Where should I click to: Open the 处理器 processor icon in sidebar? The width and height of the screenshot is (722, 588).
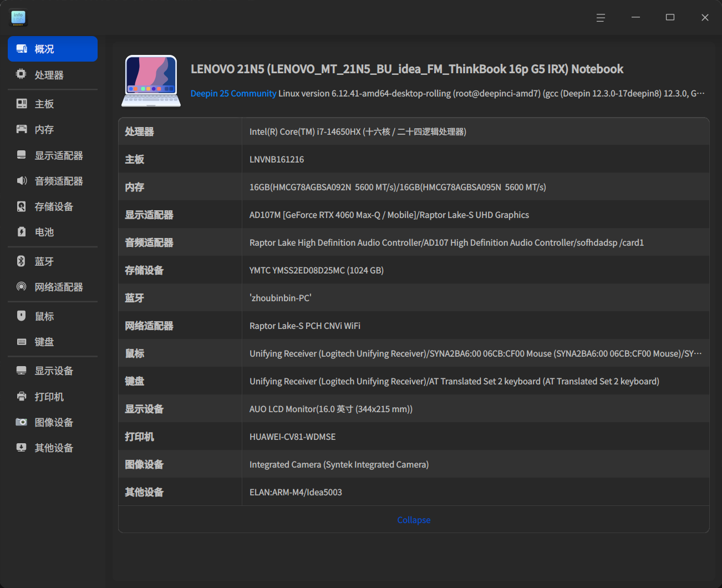tap(22, 74)
